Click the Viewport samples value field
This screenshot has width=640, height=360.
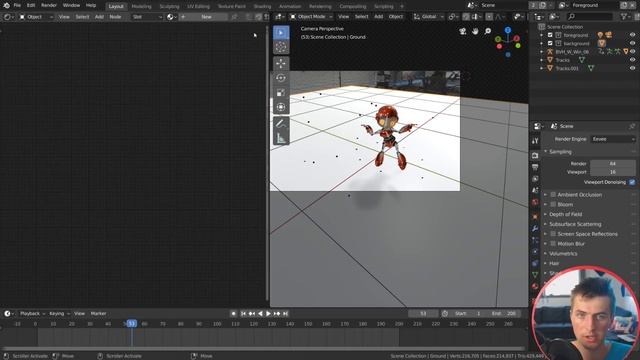pyautogui.click(x=613, y=172)
